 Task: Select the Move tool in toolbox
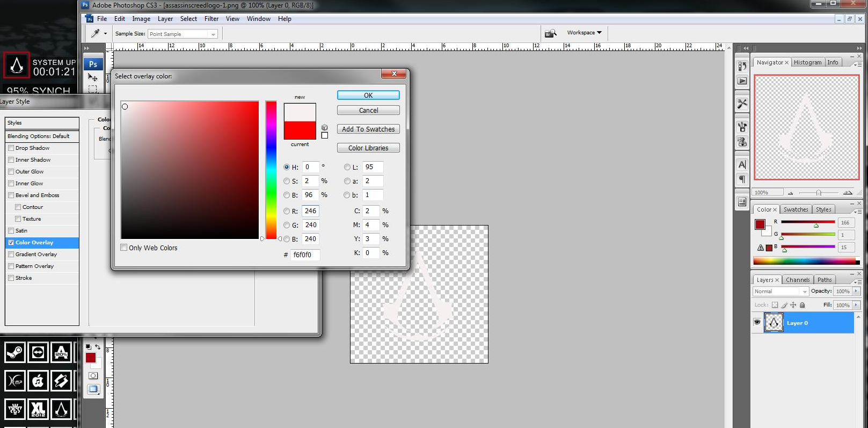click(93, 77)
